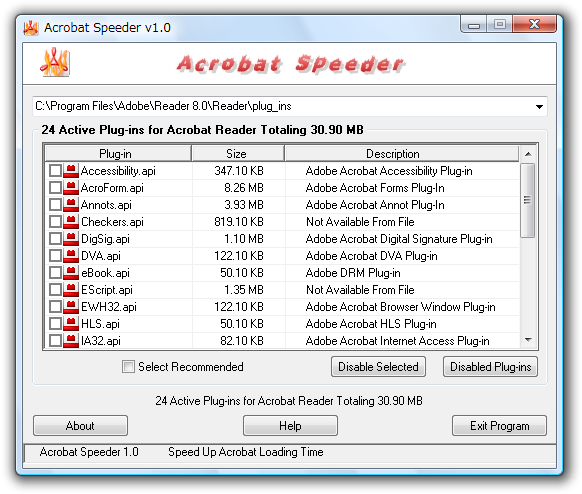Check the EWH32.api checkbox
The width and height of the screenshot is (582, 494).
[x=55, y=307]
